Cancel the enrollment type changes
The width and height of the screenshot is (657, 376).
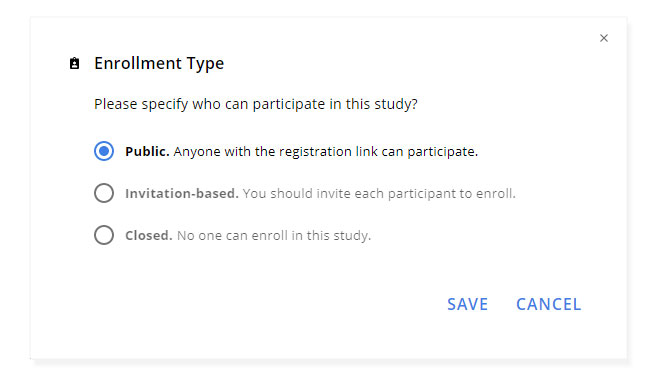[548, 304]
